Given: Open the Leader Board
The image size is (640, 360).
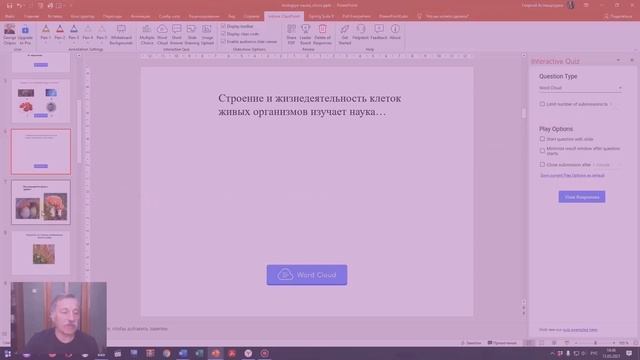Looking at the screenshot, I should pyautogui.click(x=305, y=34).
